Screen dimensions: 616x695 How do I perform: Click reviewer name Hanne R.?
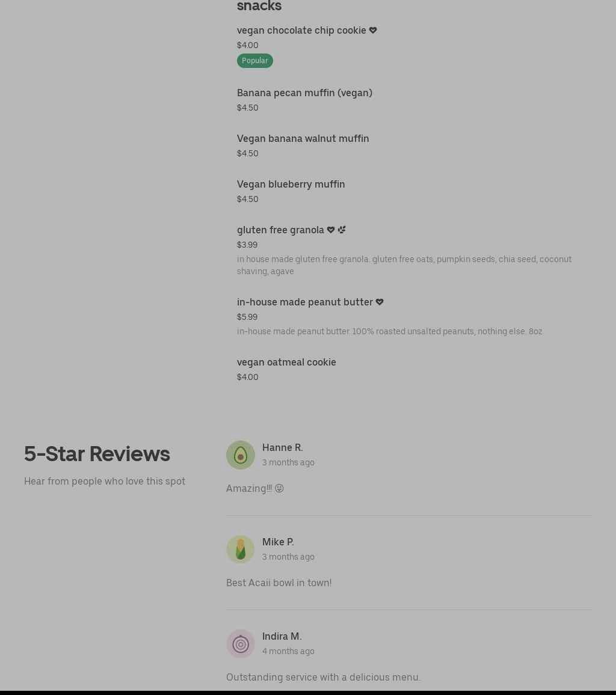282,447
